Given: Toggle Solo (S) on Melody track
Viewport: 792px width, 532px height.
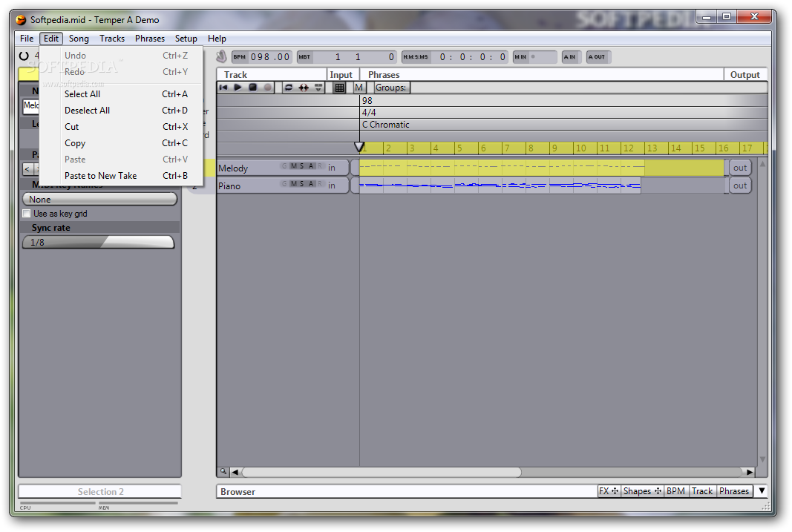Looking at the screenshot, I should pyautogui.click(x=301, y=166).
